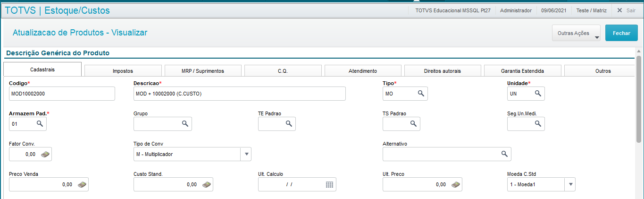Click the Armazem Pad. input field
Screen dimensions: 644x199
[28, 123]
